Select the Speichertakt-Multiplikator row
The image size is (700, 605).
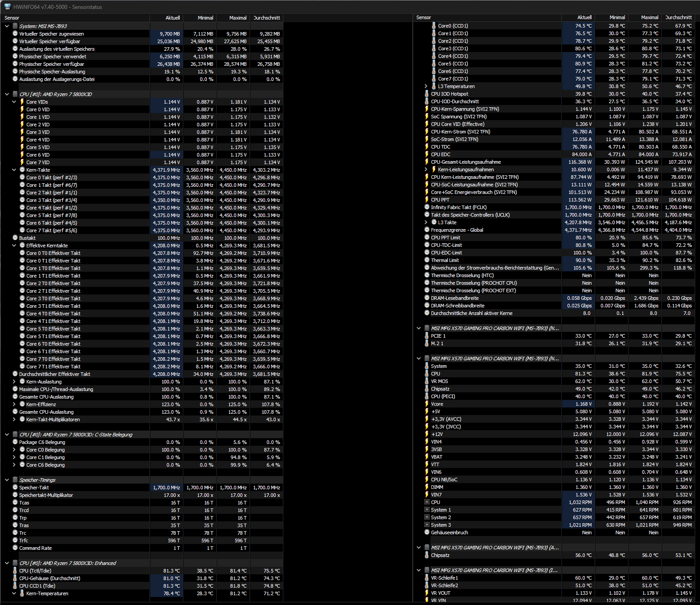point(142,495)
